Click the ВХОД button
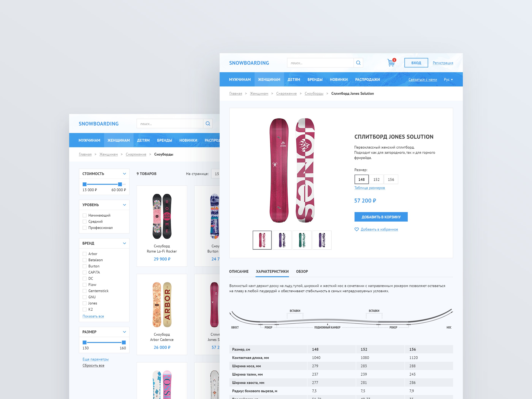532x399 pixels. [x=416, y=63]
